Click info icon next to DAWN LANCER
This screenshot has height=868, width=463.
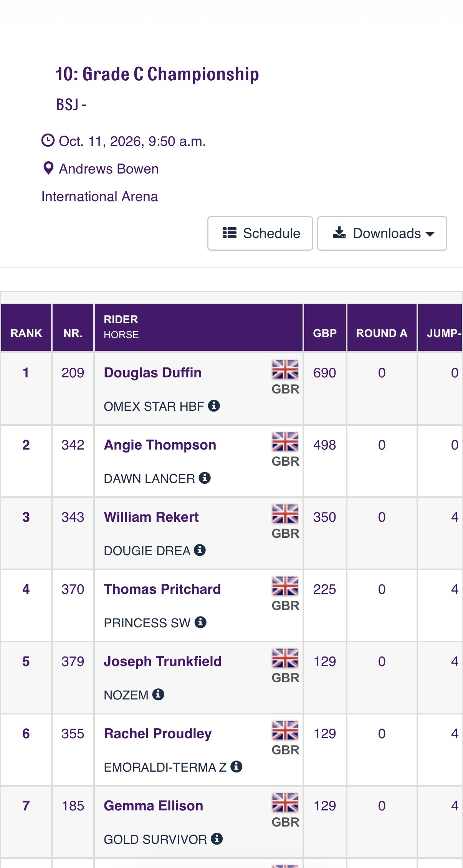pos(205,478)
